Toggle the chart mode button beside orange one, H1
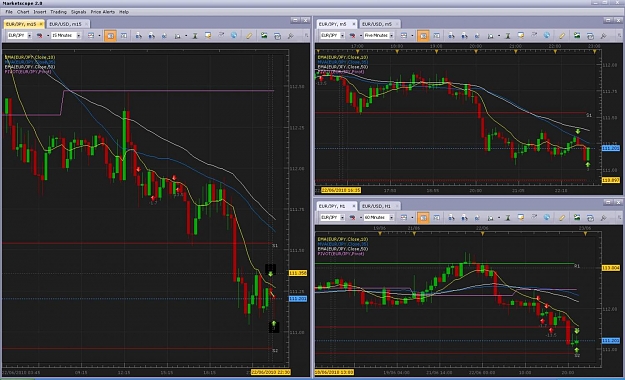 (x=436, y=218)
